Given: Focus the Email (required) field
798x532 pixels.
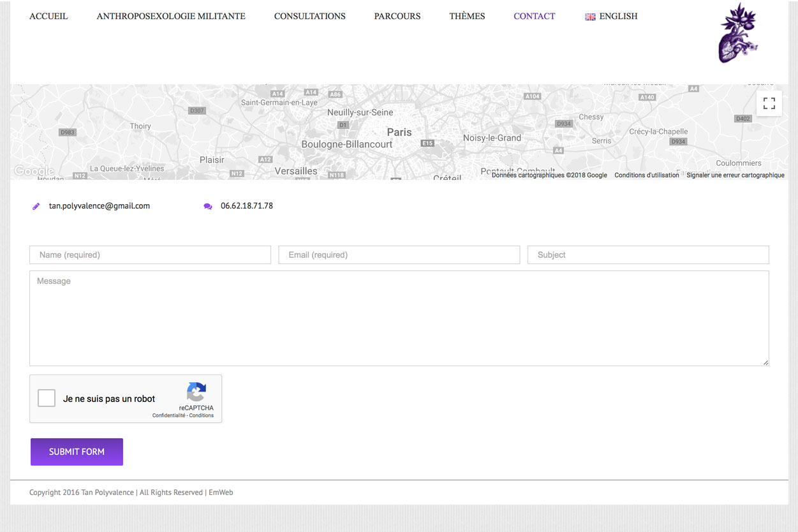Looking at the screenshot, I should tap(399, 255).
